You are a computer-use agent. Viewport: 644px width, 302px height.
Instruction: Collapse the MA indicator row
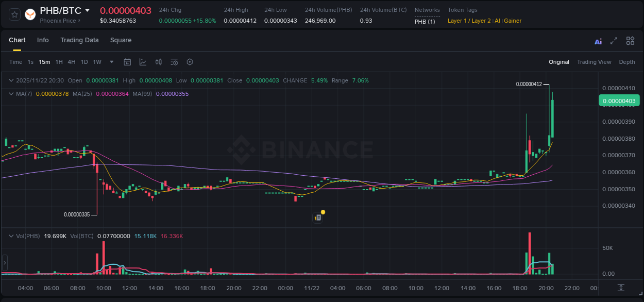tap(10, 94)
